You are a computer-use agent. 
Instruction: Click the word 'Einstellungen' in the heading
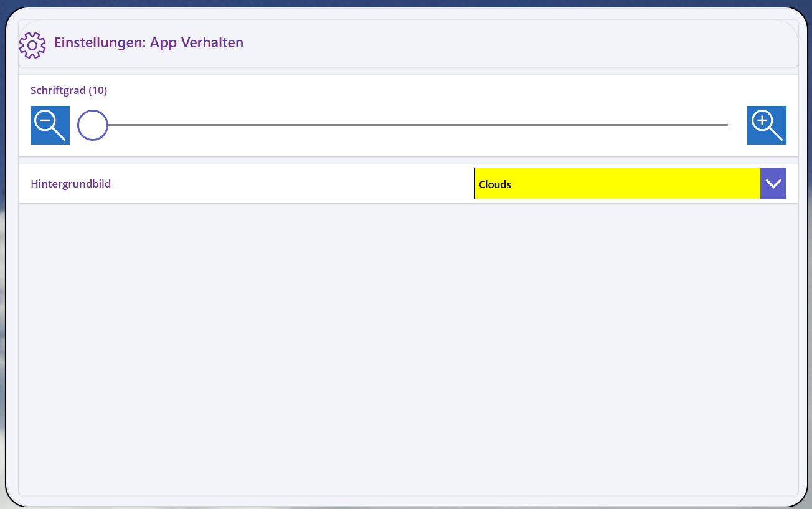99,43
